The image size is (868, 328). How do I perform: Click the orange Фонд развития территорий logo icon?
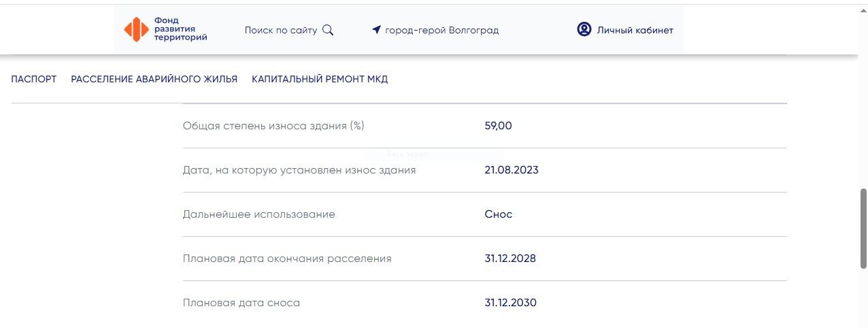pyautogui.click(x=136, y=29)
